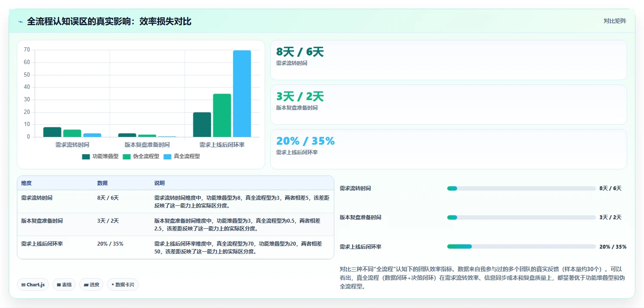Select the 数据卡片 tag chip
The width and height of the screenshot is (644, 308).
pyautogui.click(x=123, y=285)
